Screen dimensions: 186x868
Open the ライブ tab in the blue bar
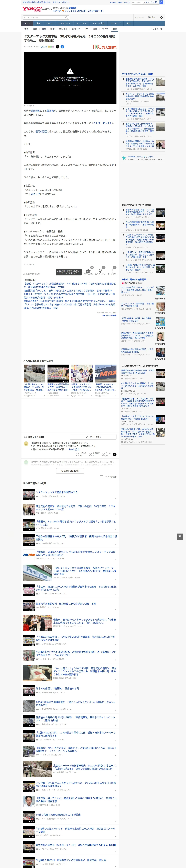49,24
